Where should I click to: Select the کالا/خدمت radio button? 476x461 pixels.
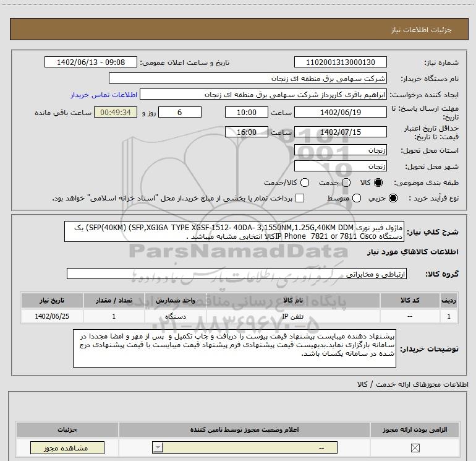click(x=305, y=183)
